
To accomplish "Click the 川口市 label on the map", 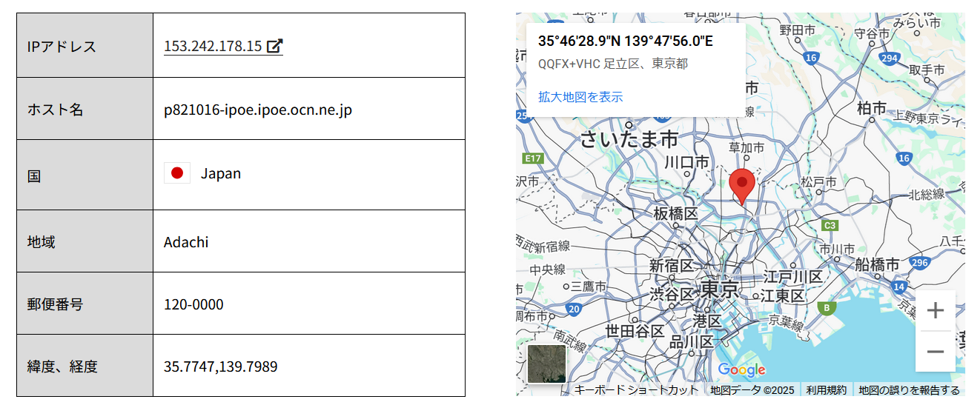I will 686,161.
